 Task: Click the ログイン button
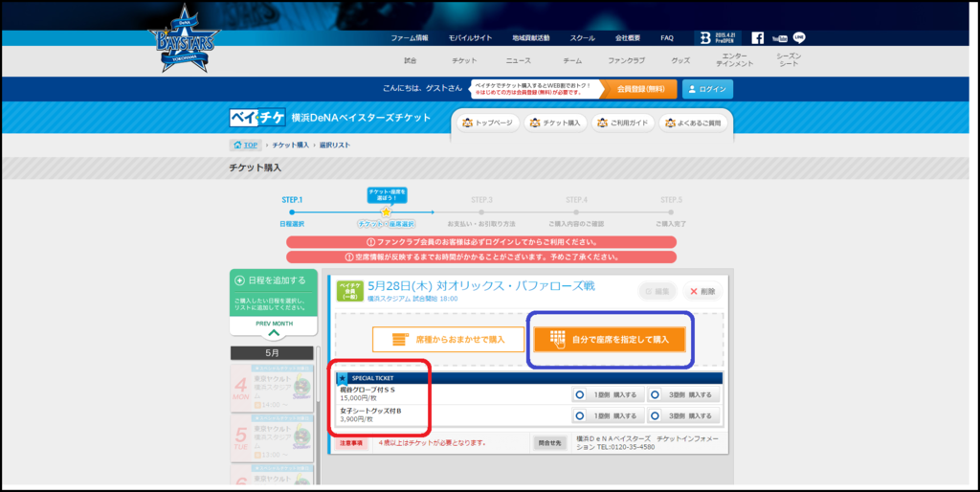(707, 89)
